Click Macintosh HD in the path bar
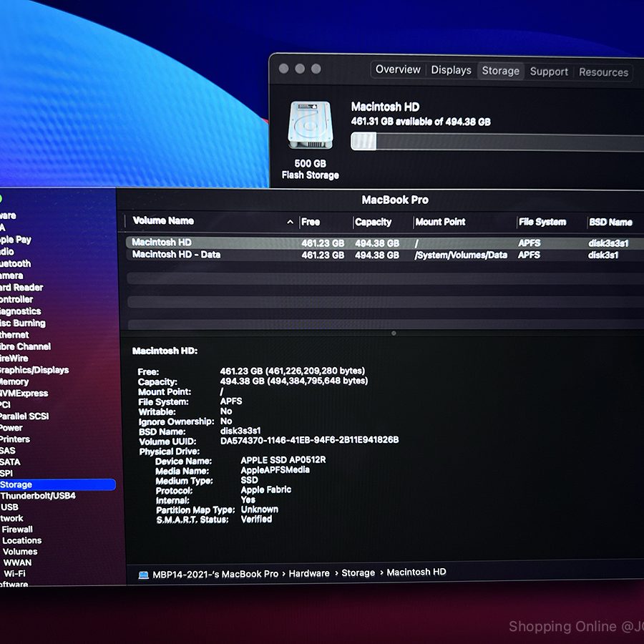Image resolution: width=644 pixels, height=644 pixels. pyautogui.click(x=416, y=572)
